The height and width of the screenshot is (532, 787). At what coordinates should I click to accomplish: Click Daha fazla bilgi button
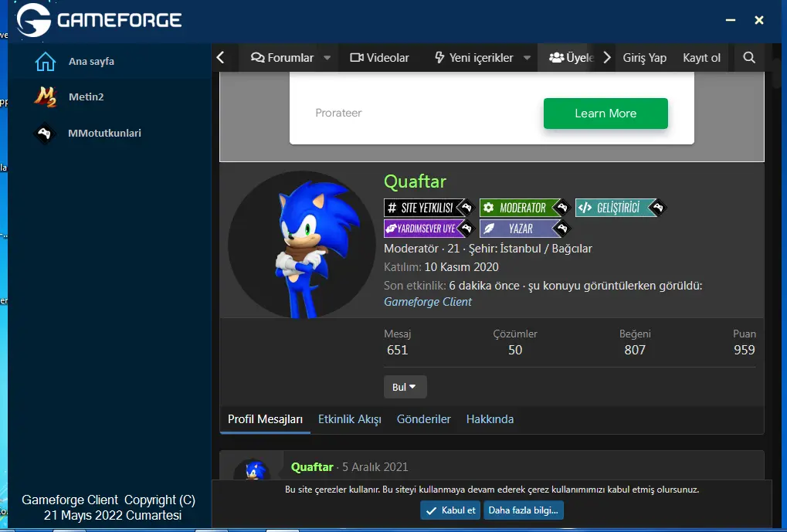pos(523,510)
